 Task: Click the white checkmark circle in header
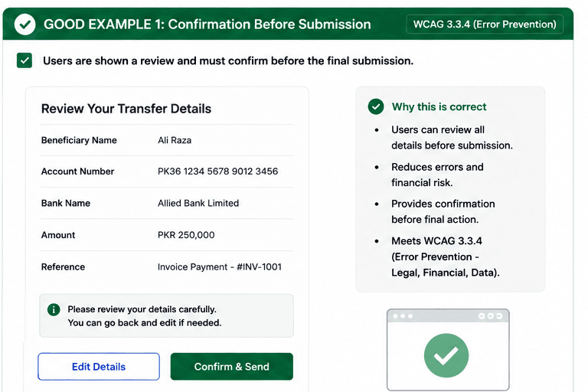[24, 24]
